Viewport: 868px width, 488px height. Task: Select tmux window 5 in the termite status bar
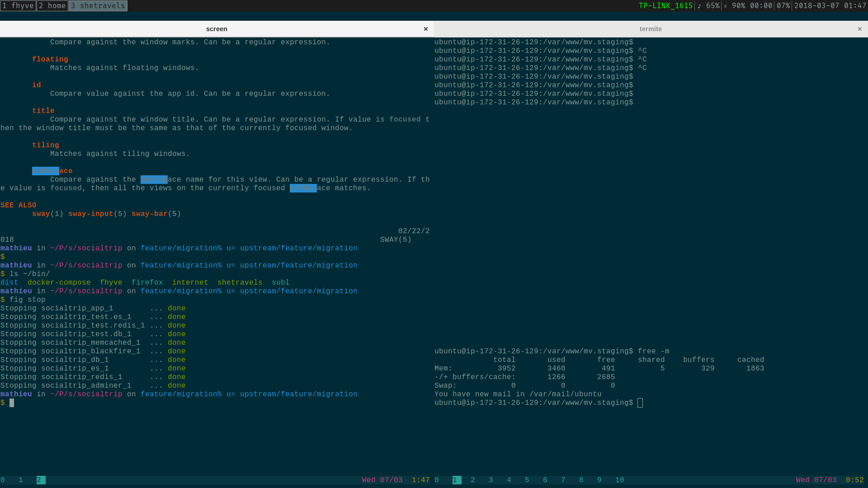point(527,480)
